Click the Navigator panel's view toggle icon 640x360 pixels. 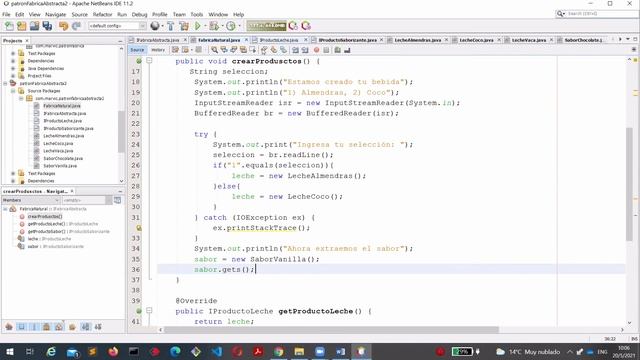tap(118, 200)
